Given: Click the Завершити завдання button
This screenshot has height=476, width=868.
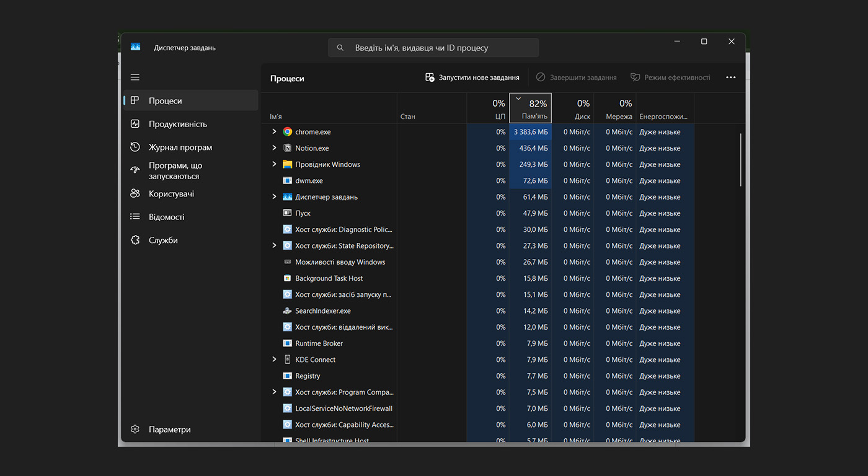Looking at the screenshot, I should [576, 77].
